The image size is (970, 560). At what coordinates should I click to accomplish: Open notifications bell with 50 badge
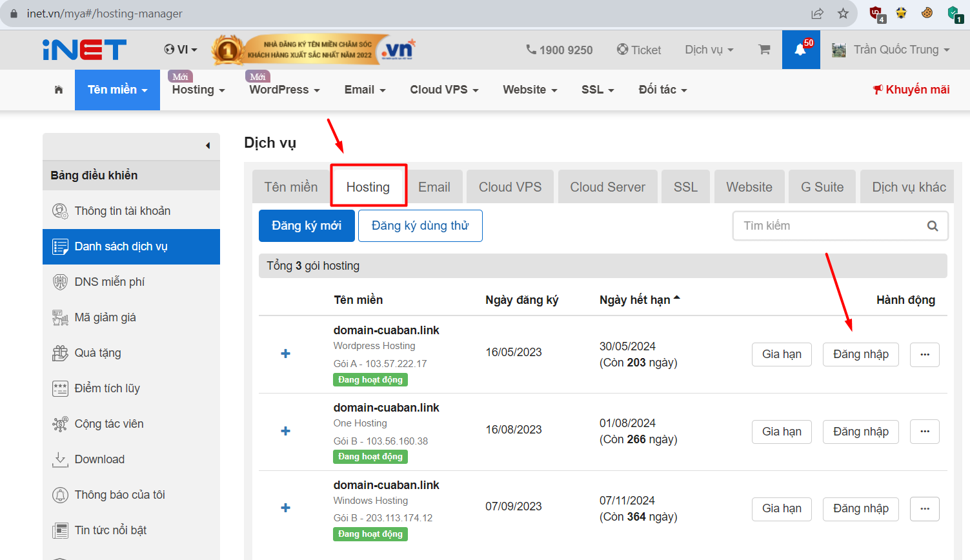(x=801, y=50)
